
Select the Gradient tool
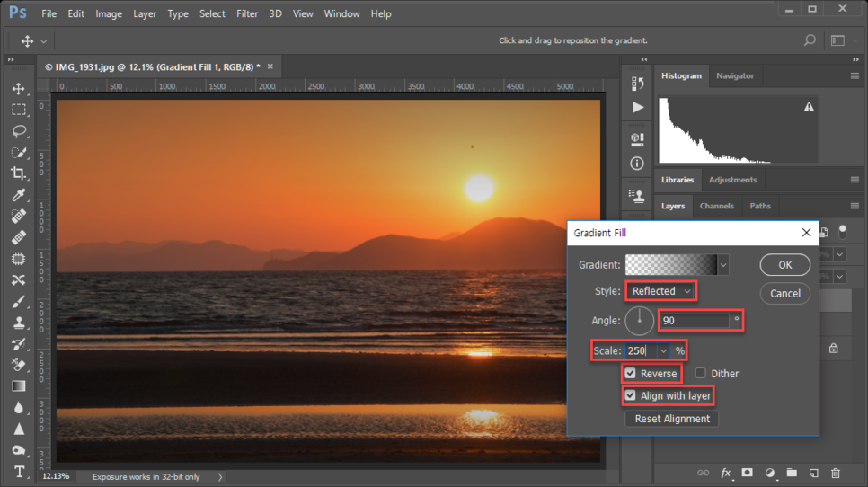click(19, 386)
